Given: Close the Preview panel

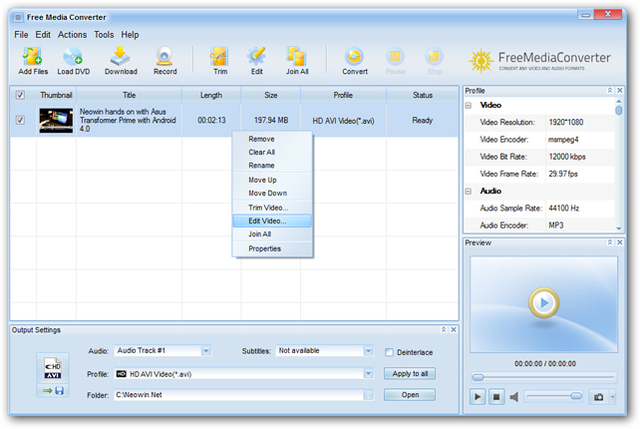Looking at the screenshot, I should point(620,242).
